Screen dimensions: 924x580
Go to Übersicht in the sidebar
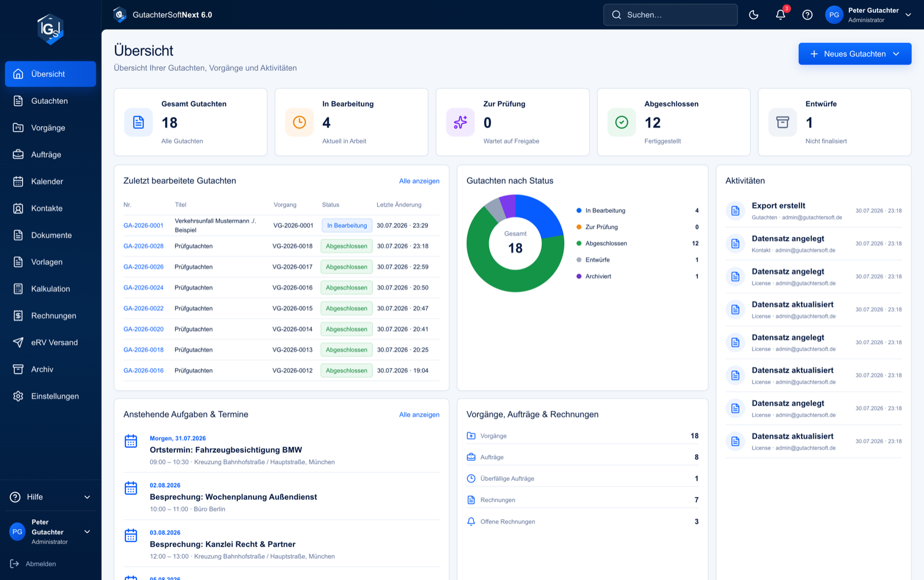pos(50,74)
